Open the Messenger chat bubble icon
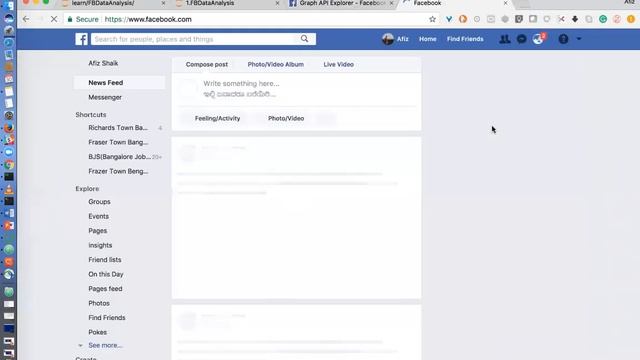This screenshot has width=640, height=360. 521,39
